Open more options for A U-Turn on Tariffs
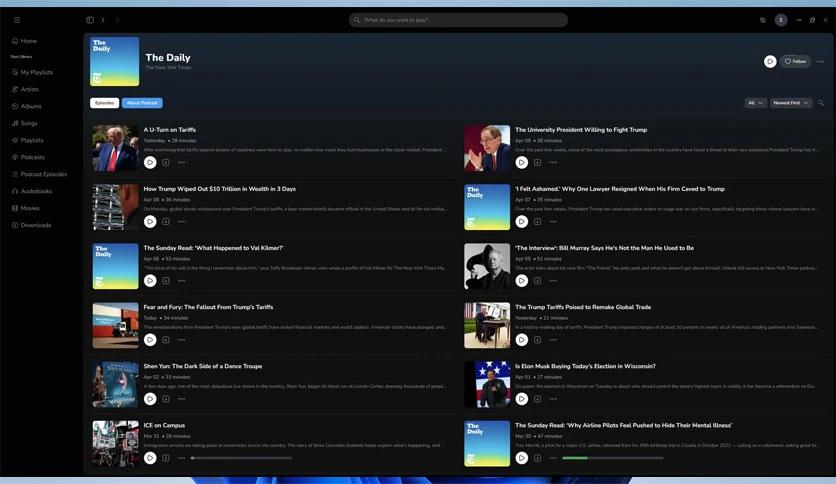836x484 pixels. pos(181,163)
